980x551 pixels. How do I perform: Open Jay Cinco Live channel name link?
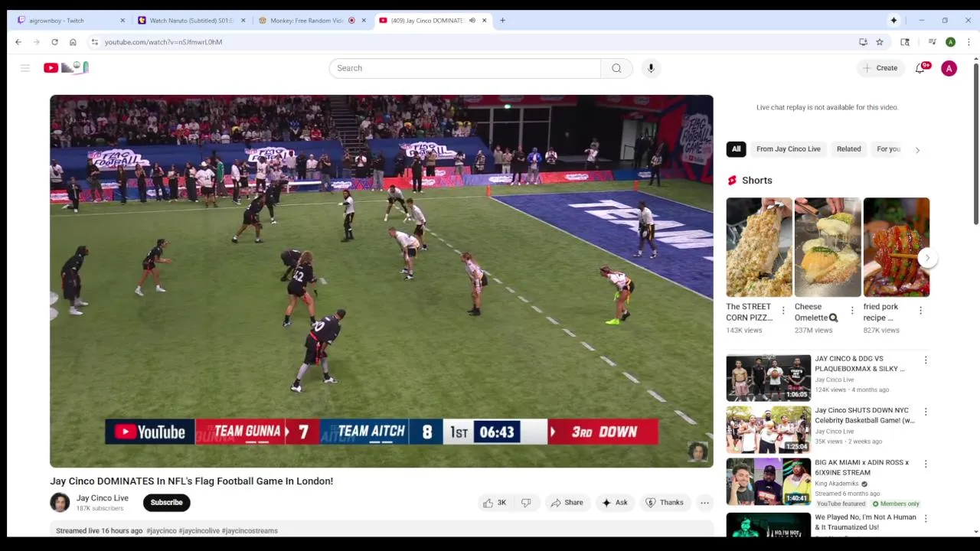pos(102,498)
